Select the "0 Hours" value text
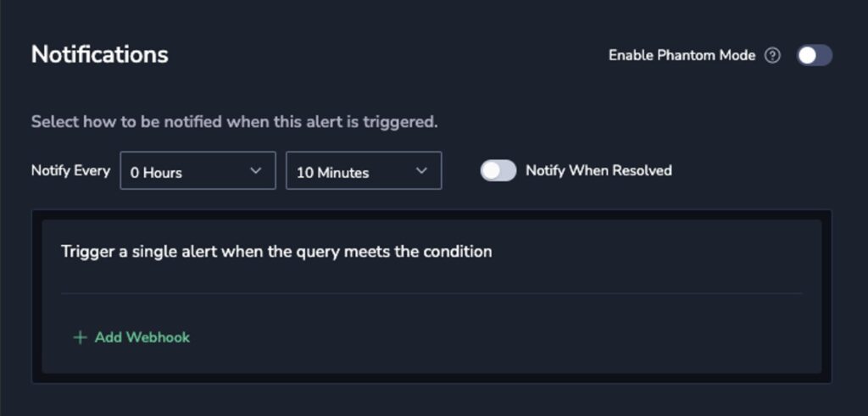 pyautogui.click(x=156, y=173)
